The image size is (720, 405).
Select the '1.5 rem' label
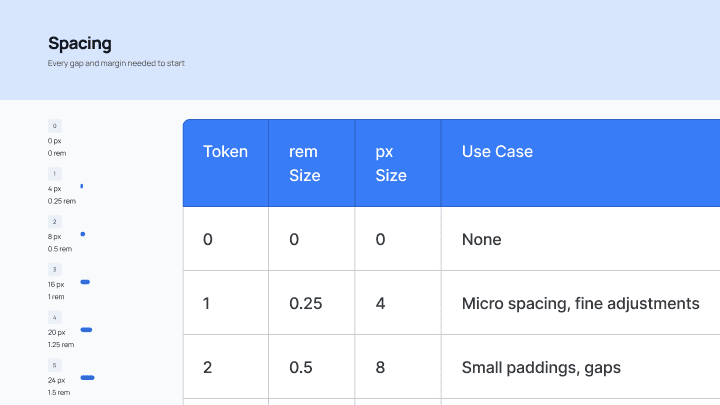[59, 393]
